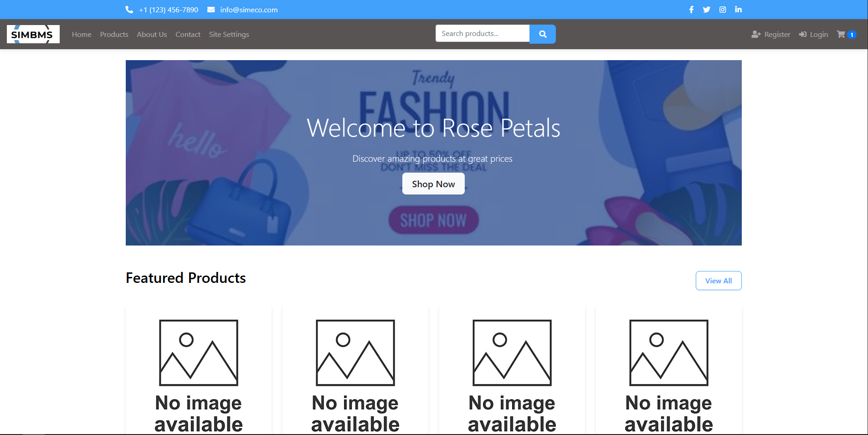Screen dimensions: 868x435
Task: Click the Login link
Action: coord(813,34)
